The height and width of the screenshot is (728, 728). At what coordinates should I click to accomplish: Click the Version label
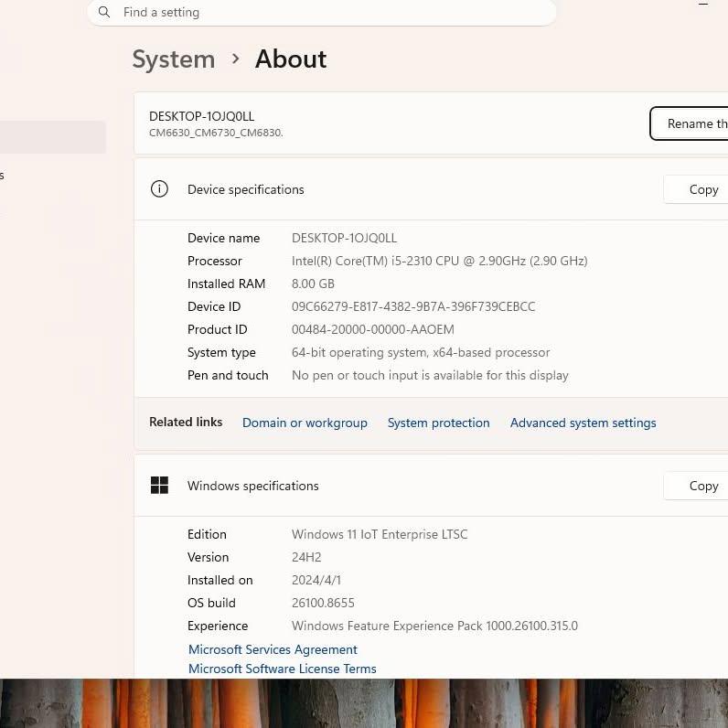pos(208,557)
